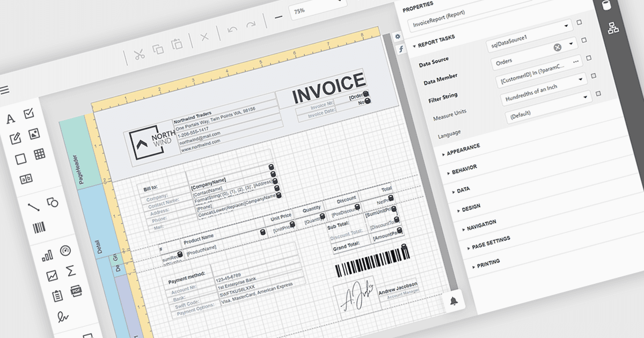Screen dimensions: 644x338
Task: Click the Redo arrow icon
Action: tap(251, 24)
